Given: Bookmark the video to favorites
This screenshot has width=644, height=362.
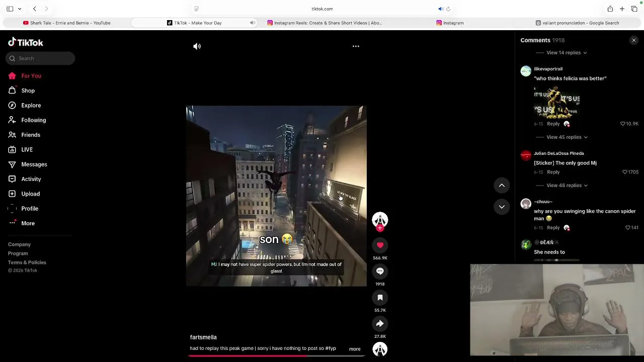Looking at the screenshot, I should (380, 298).
